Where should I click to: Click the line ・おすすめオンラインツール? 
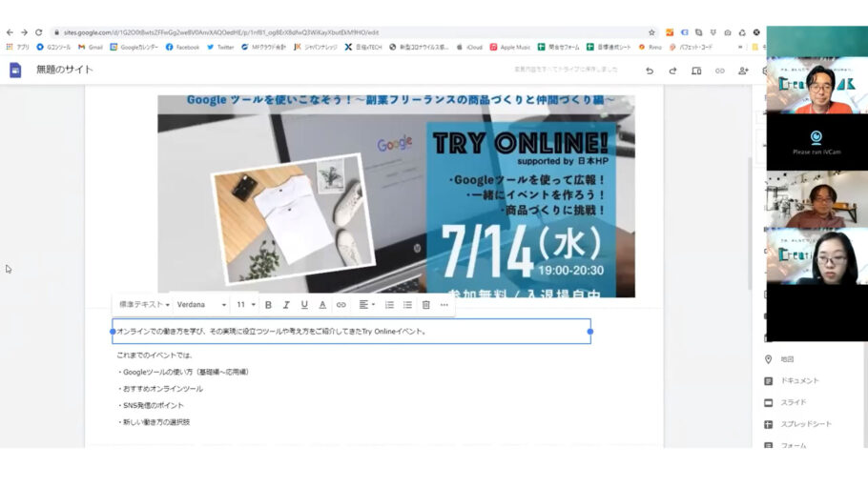(x=160, y=389)
